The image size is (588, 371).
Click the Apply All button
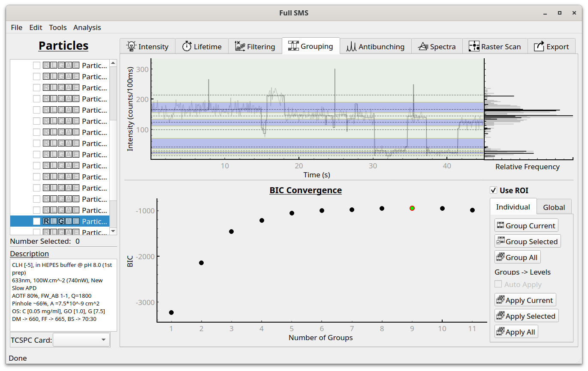click(x=516, y=332)
